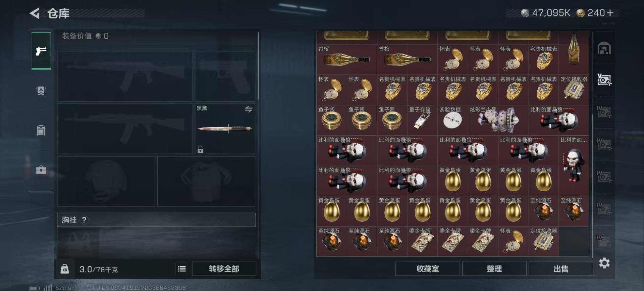Click the question mark next to 胸挂

[84, 220]
